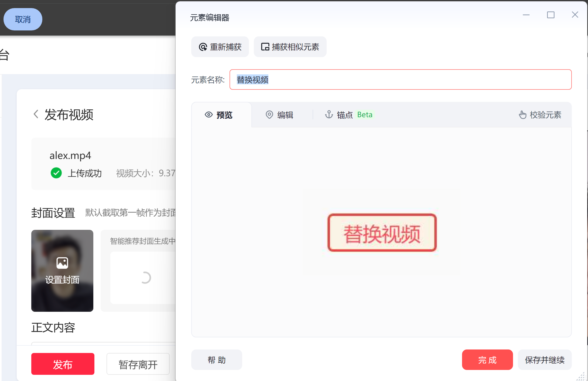The image size is (588, 381).
Task: Click inside the 元素名称 name field
Action: pyautogui.click(x=378, y=80)
